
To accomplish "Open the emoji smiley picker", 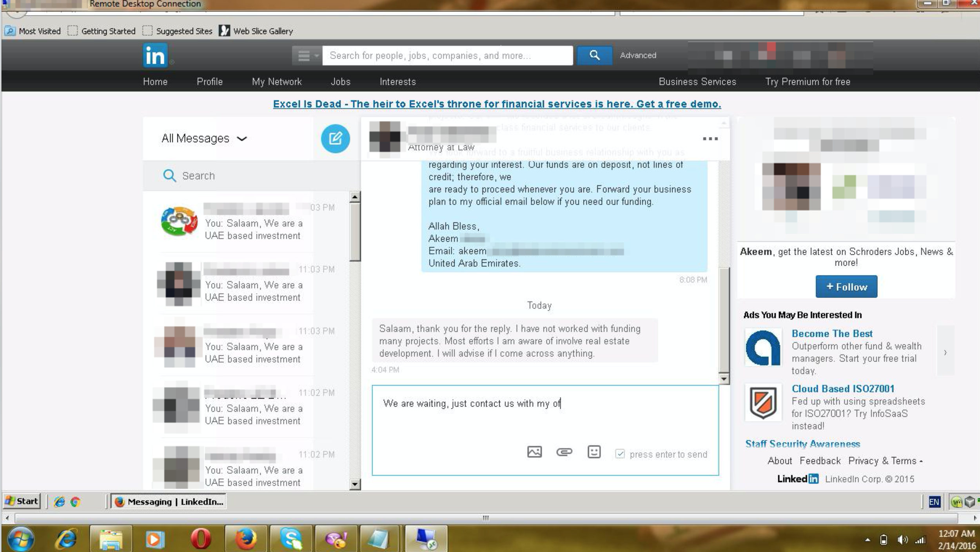I will click(594, 452).
